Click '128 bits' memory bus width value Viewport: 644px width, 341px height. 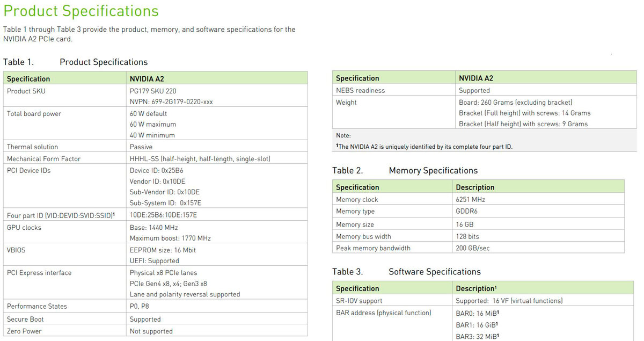pyautogui.click(x=467, y=237)
